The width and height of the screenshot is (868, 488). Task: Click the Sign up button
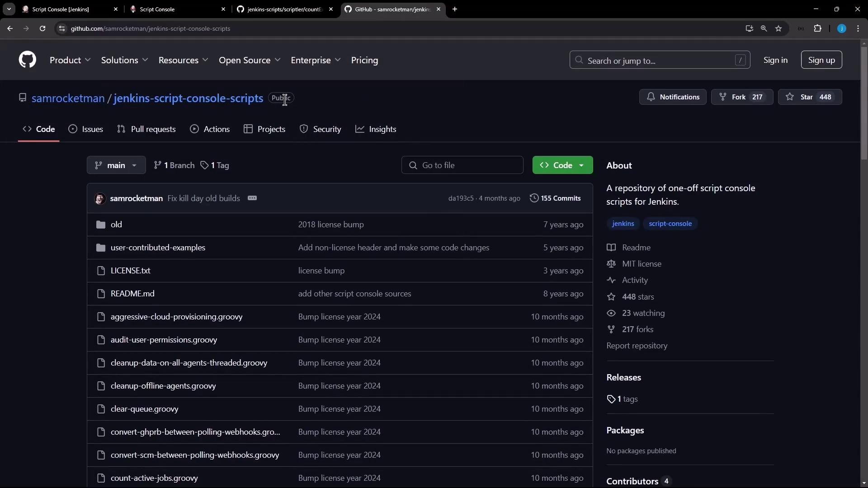click(821, 60)
